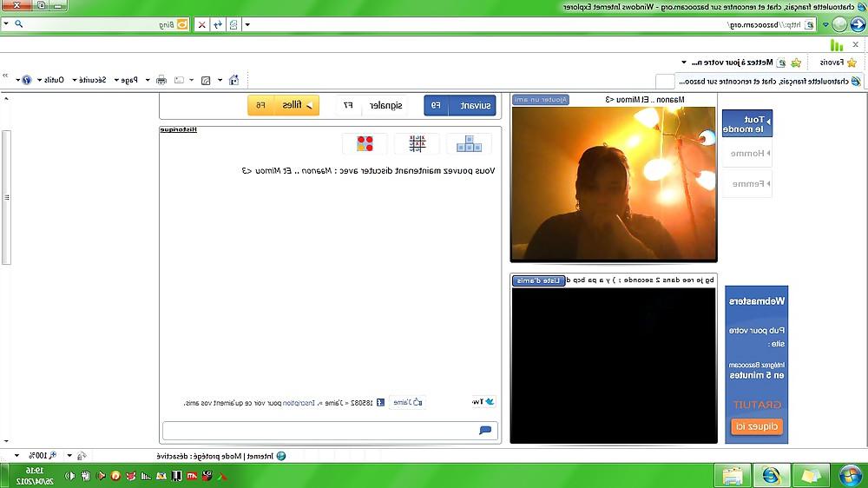Expand the dropdown arrow next to "Mettez à jour votre n..."

(684, 62)
